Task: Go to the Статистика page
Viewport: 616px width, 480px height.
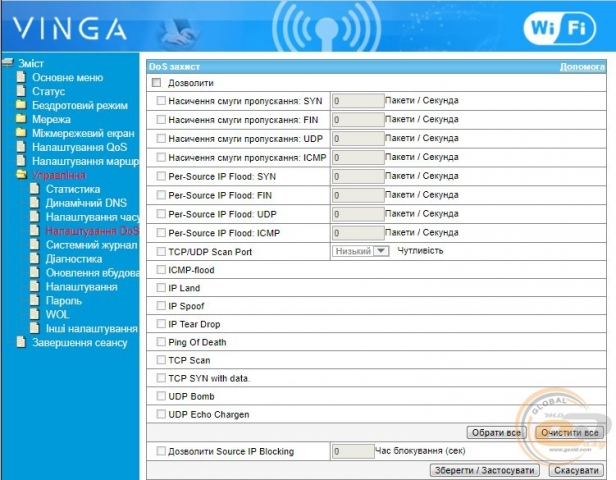Action: (x=73, y=189)
